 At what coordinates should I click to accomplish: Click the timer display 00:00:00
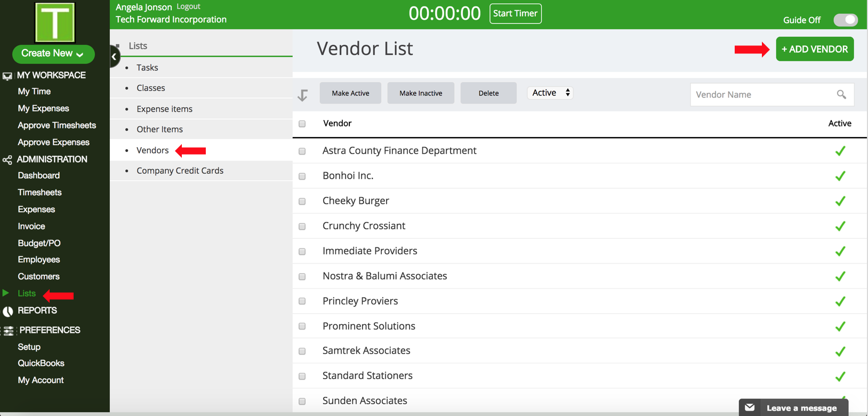445,13
